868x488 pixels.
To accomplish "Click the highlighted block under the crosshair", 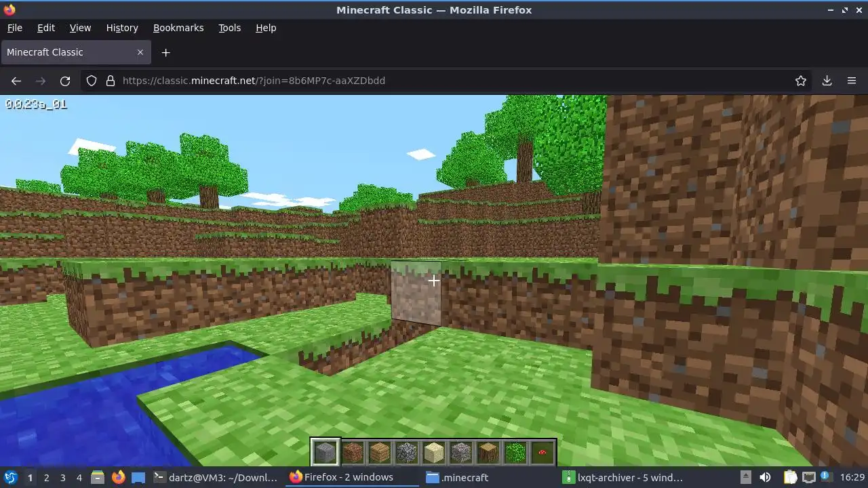I will coord(416,293).
